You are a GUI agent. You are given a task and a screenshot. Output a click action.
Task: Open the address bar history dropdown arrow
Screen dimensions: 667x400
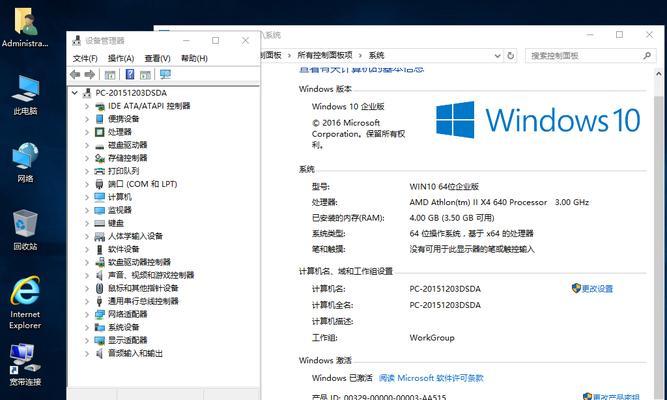(497, 56)
